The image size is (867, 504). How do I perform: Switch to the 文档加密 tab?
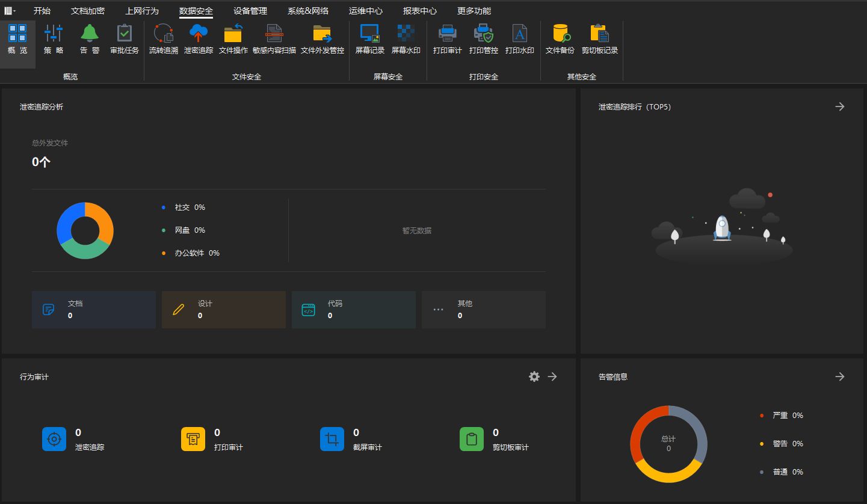(x=88, y=11)
